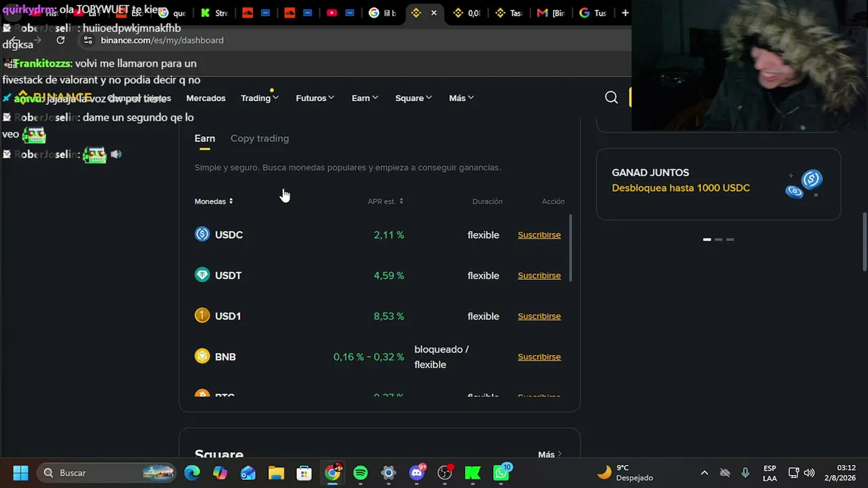This screenshot has width=868, height=488.
Task: Open Más link in Square section
Action: point(549,455)
